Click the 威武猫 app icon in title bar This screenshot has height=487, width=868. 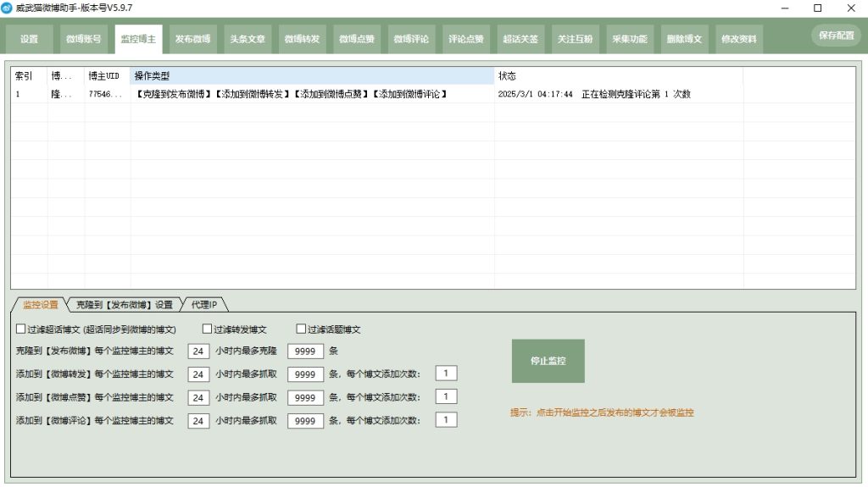coord(7,8)
